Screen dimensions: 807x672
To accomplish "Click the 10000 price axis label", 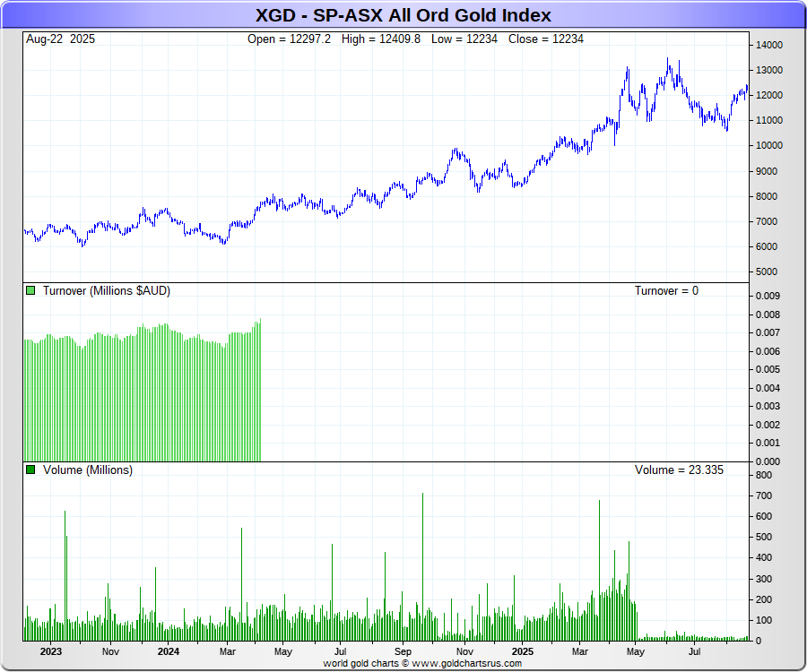I will tap(769, 145).
